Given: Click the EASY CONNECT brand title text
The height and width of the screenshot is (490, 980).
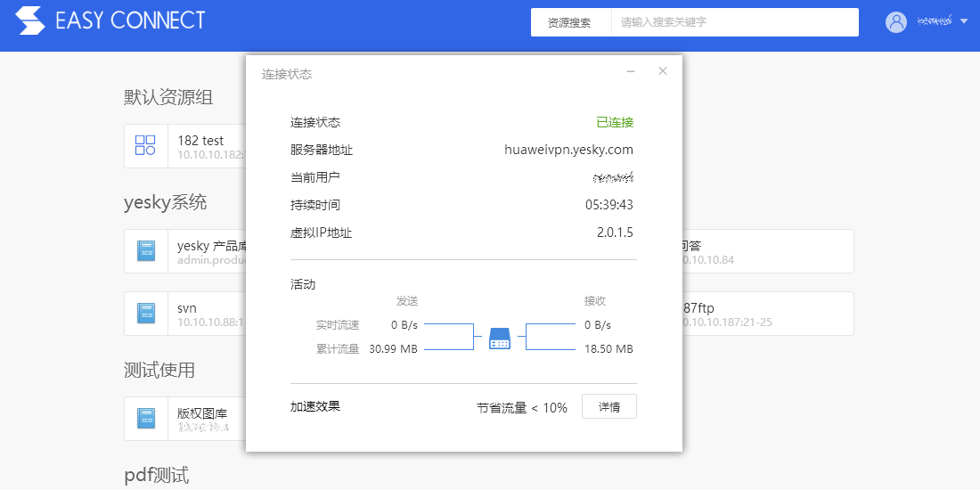Looking at the screenshot, I should (130, 21).
